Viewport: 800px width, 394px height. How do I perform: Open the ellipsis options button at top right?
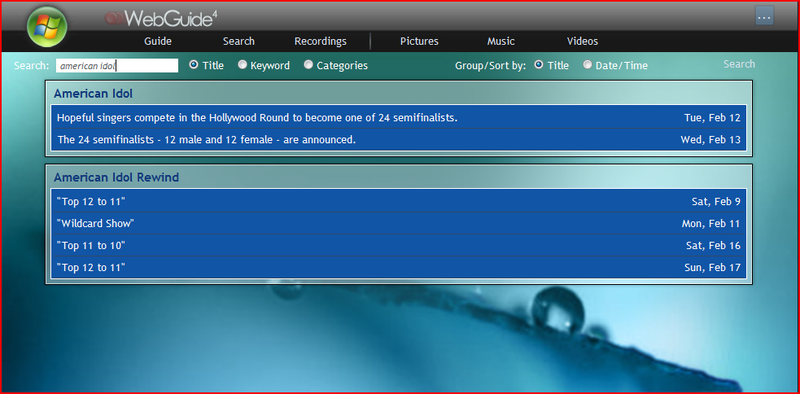764,16
